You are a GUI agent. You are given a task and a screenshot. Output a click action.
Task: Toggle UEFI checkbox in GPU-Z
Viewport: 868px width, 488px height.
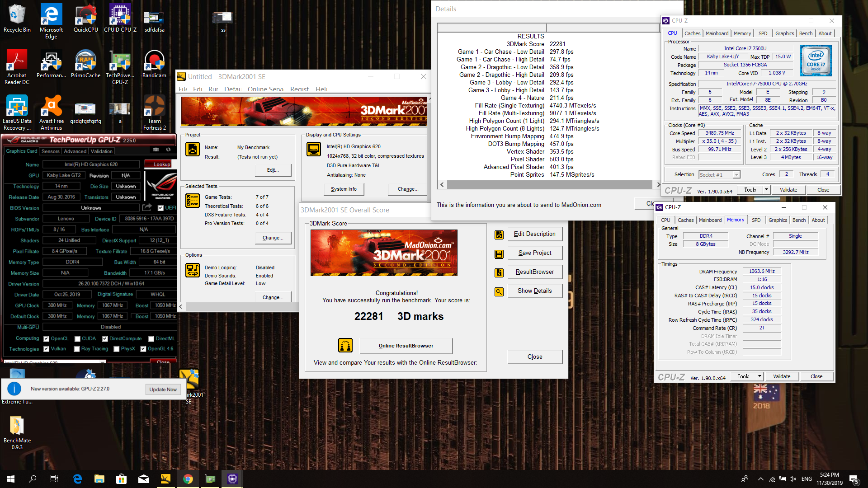[160, 208]
